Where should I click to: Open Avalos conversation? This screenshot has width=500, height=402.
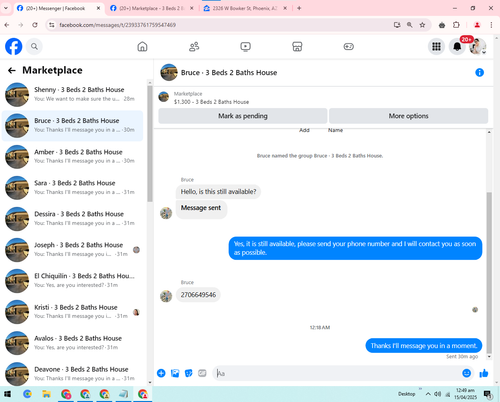pos(72,343)
